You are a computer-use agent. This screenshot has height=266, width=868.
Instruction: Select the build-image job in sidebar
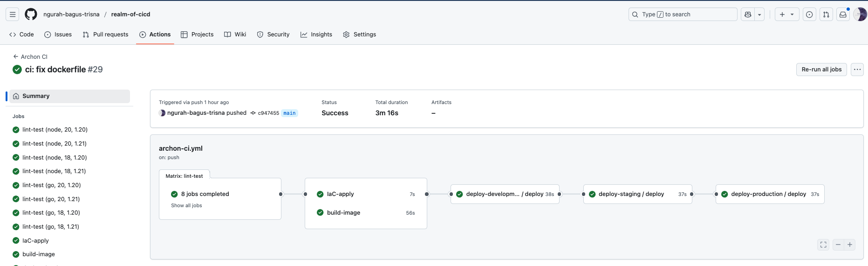39,254
